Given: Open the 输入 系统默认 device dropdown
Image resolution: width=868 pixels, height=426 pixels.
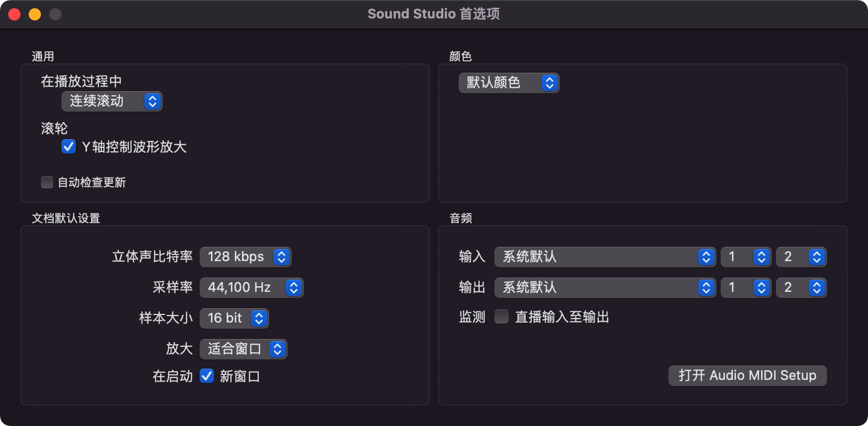Looking at the screenshot, I should coord(604,257).
